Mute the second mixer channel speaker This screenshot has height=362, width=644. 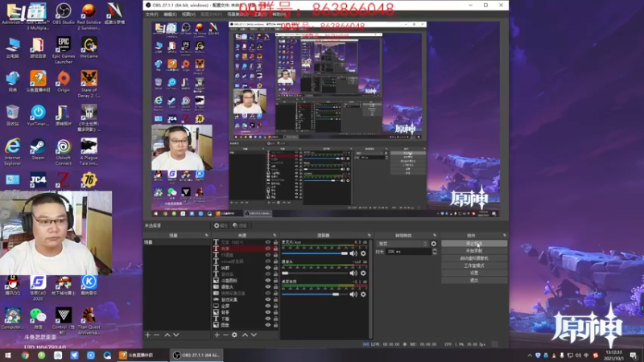pyautogui.click(x=353, y=274)
